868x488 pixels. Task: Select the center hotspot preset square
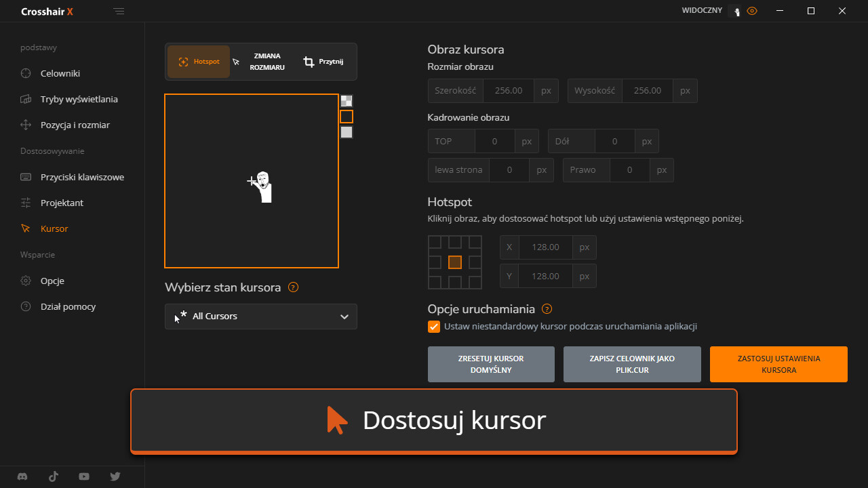pyautogui.click(x=455, y=262)
